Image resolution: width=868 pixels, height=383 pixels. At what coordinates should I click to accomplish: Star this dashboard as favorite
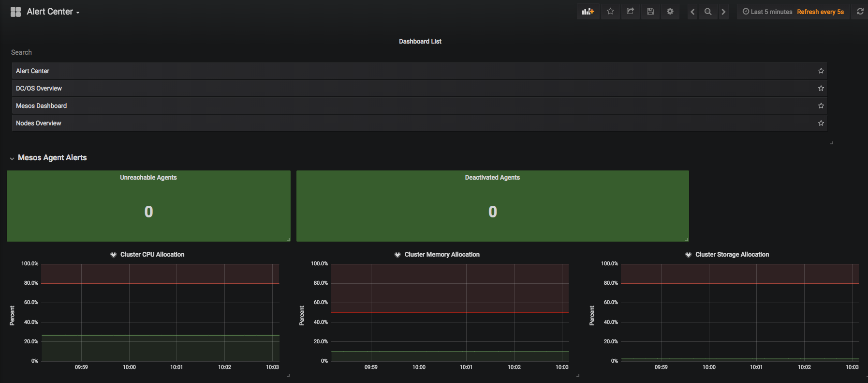coord(610,12)
